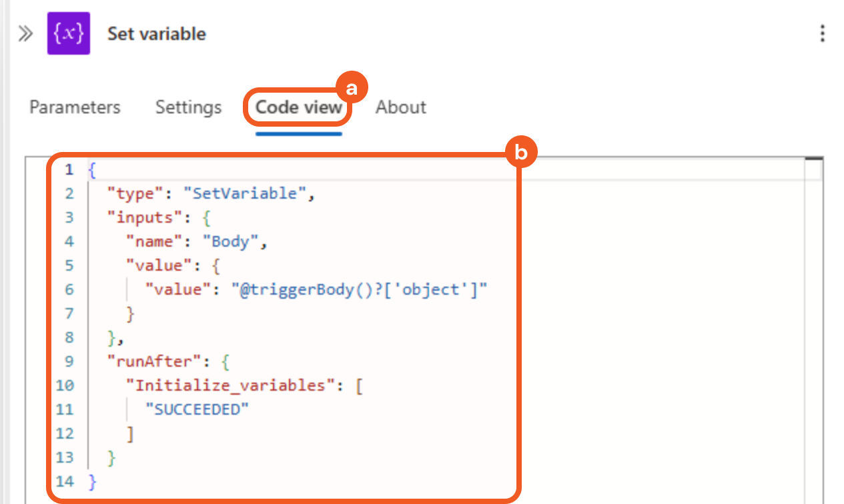
Task: Select the Code view tab
Action: click(298, 107)
